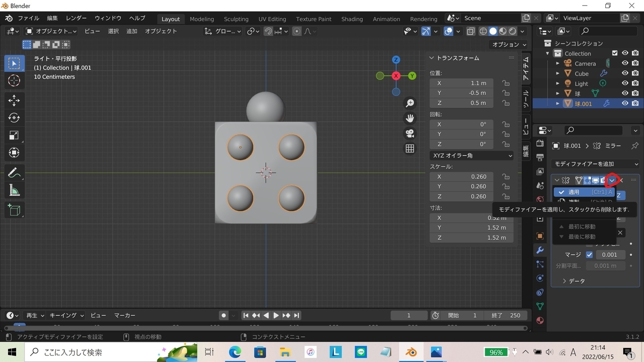
Task: Toggle Collection exclude checkbox
Action: coord(615,53)
